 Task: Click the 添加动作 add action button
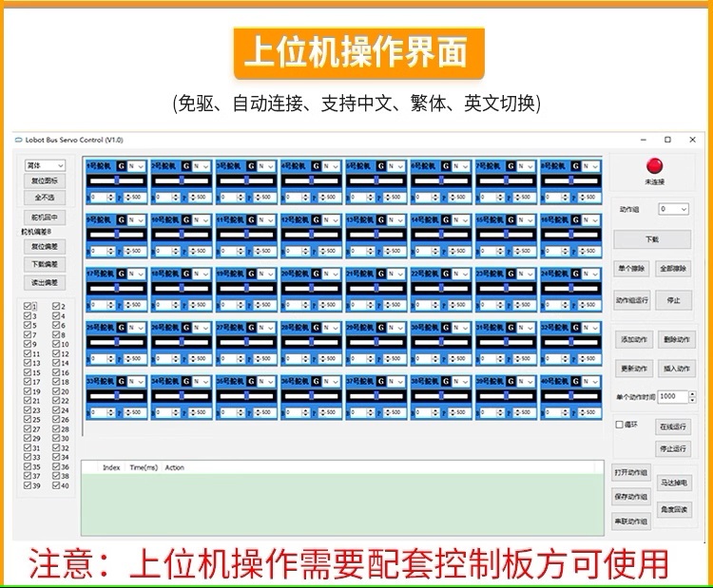tap(635, 339)
